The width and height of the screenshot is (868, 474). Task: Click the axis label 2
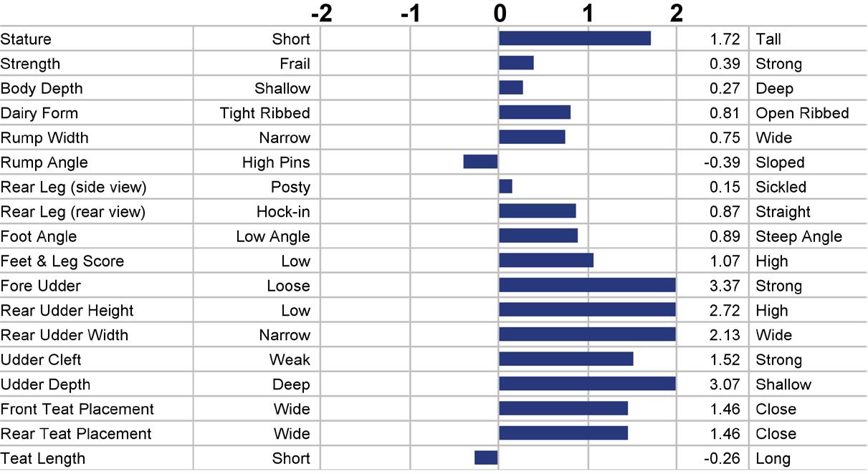[x=677, y=13]
